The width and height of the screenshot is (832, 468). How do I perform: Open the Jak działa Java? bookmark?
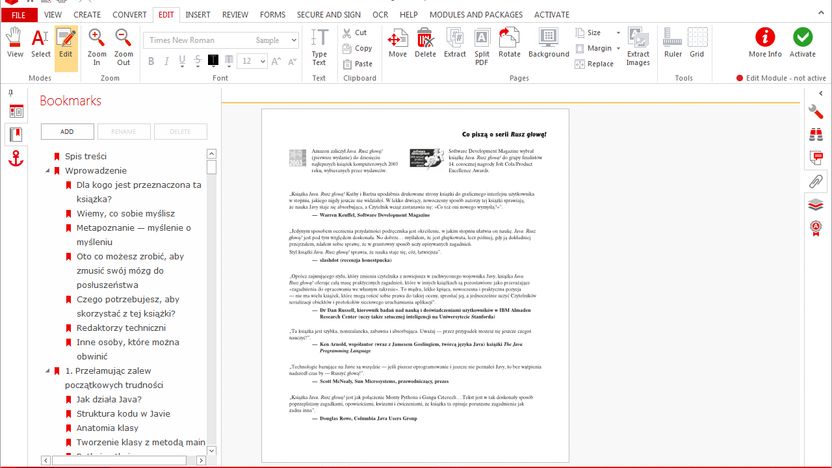[x=109, y=400]
